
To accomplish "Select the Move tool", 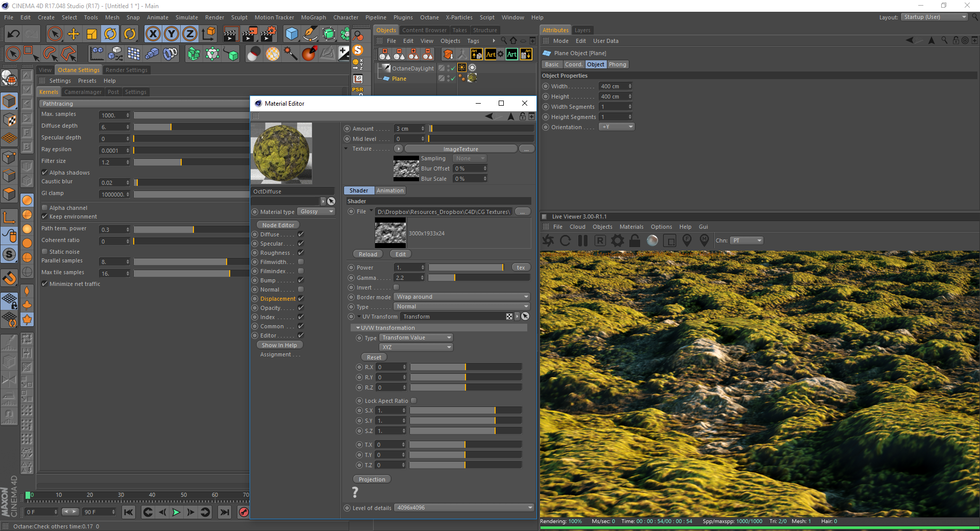I will [73, 34].
